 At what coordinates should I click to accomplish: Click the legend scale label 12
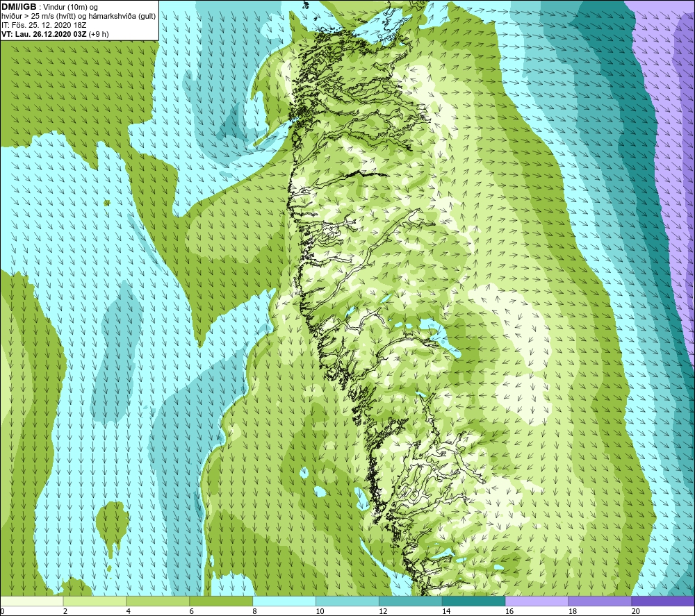383,611
